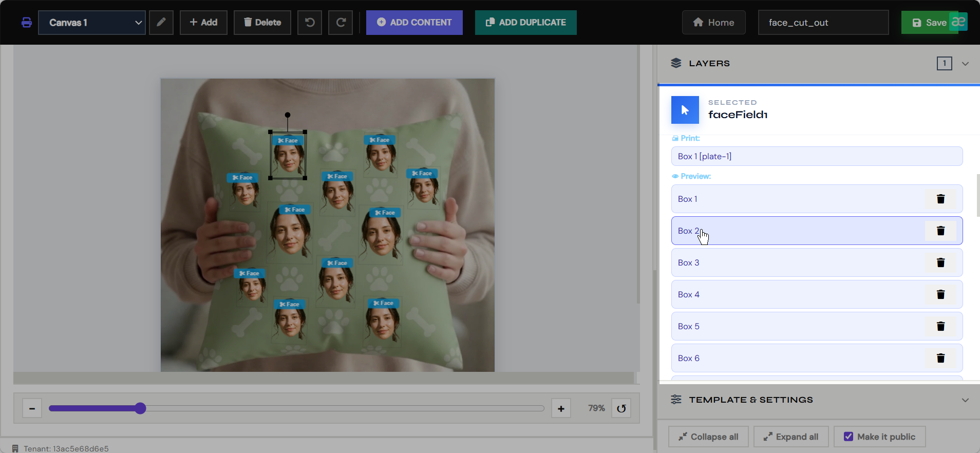Click the selected faceField1 cursor icon

coord(685,110)
